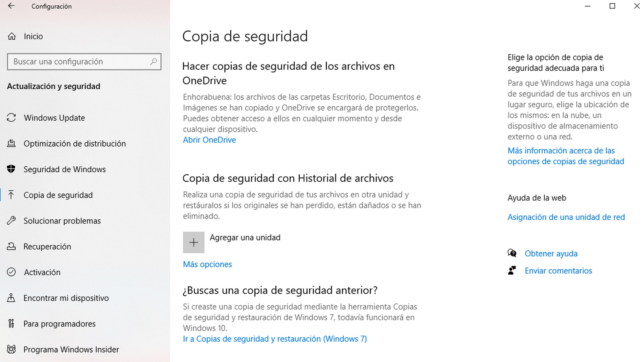Open Optimización de distribución settings
Screen dimensions: 644x362
tap(74, 143)
